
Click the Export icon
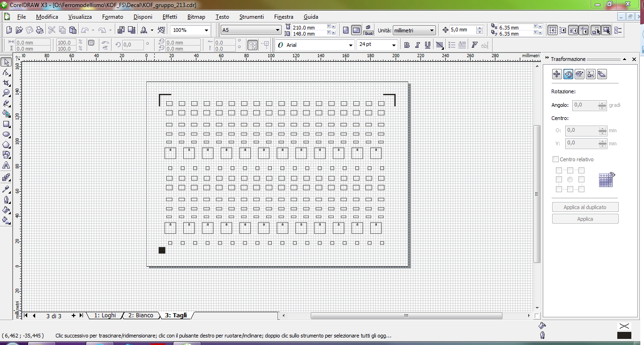click(132, 30)
